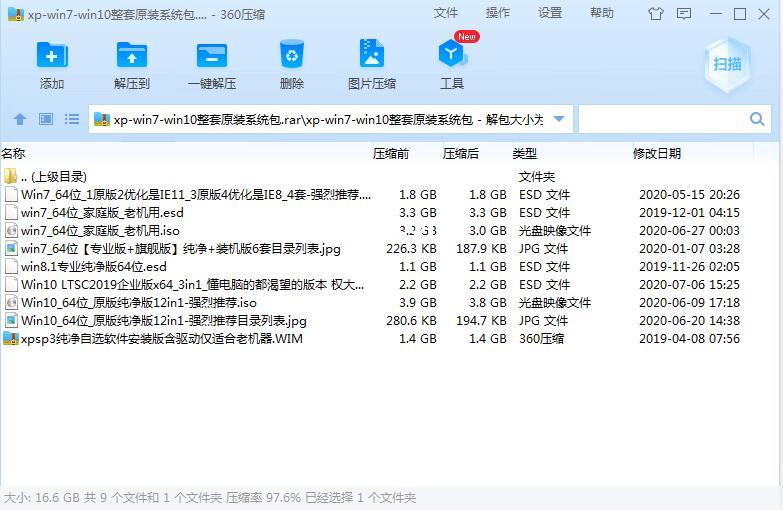Go up one directory with the arrow icon
The image size is (783, 510).
point(20,119)
